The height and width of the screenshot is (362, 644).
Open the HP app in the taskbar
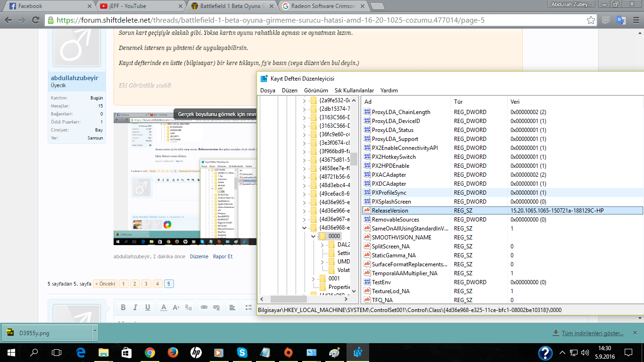[196, 352]
